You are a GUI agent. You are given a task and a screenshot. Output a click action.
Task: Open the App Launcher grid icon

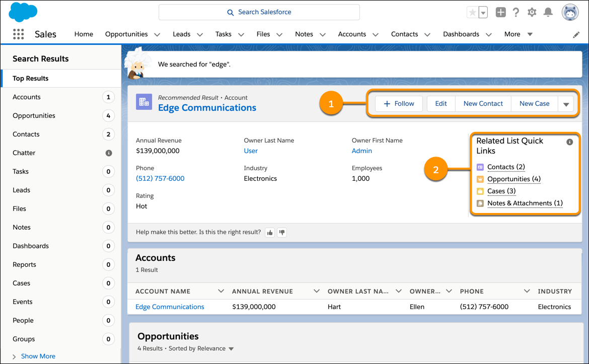tap(19, 34)
